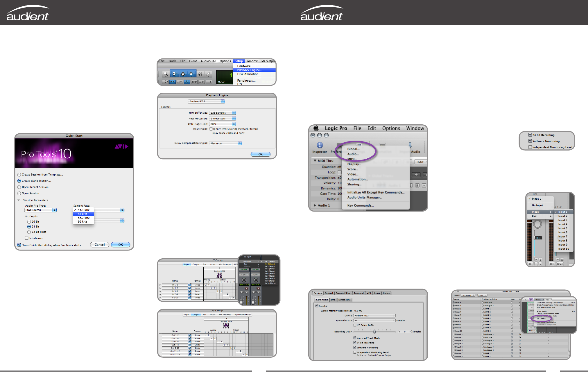Collapse the MIDI Thru disclosure triangle
588x392 pixels.
(315, 161)
